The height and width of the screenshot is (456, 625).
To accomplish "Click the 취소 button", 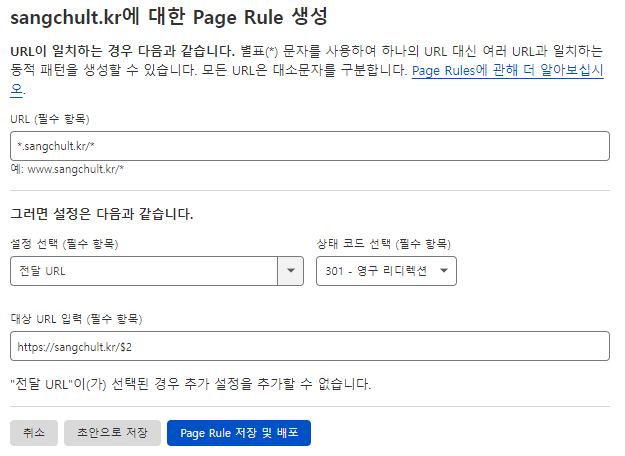I will click(34, 433).
